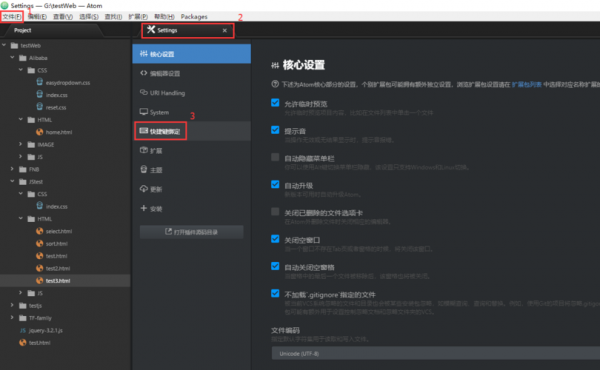Open the 文件编码 Unicode (UTF-8) dropdown
Image resolution: width=600 pixels, height=370 pixels.
pos(436,354)
